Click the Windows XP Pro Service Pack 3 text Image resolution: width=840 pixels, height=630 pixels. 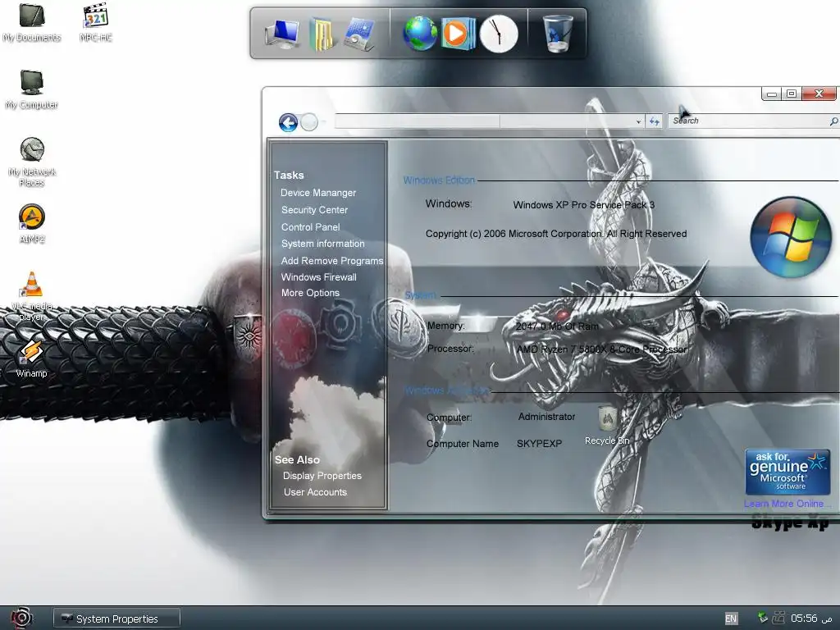pyautogui.click(x=583, y=205)
